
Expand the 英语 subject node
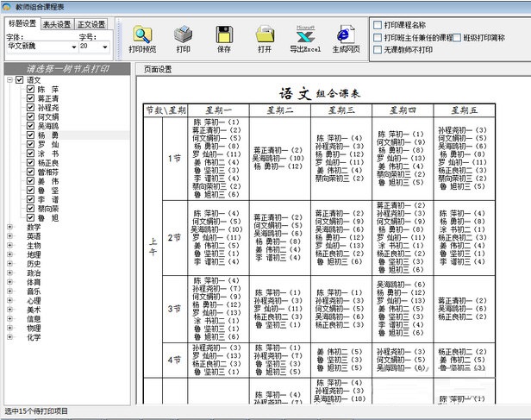pos(9,236)
